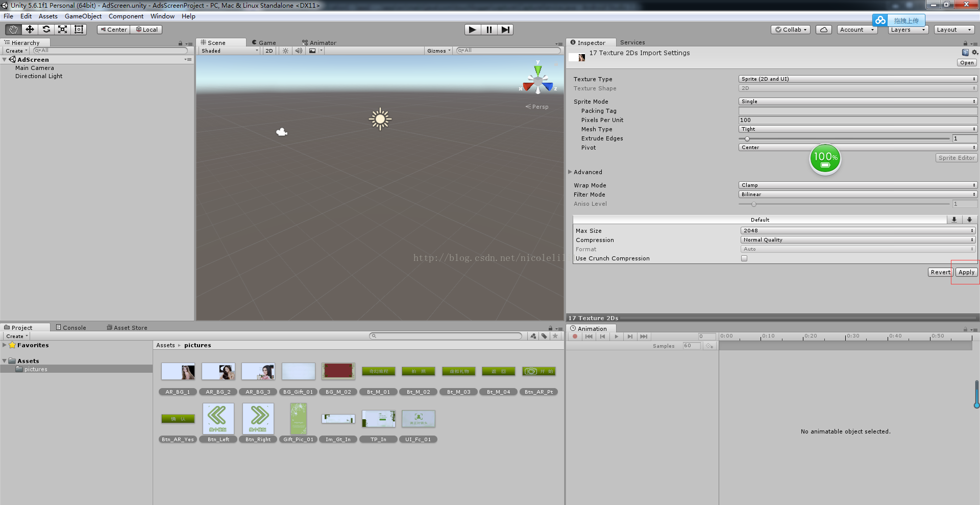Click the Revert button
Viewport: 980px width, 505px height.
940,272
